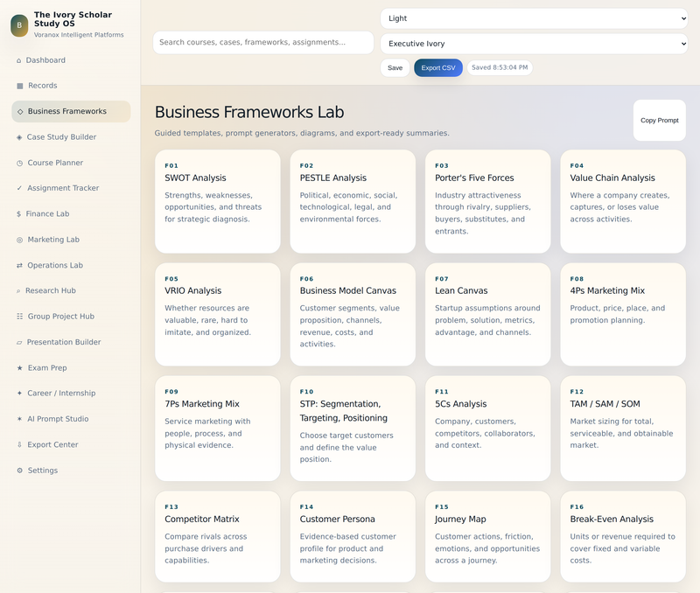Select Porter's Five Forces framework card
Viewport: 700px width, 593px height.
pyautogui.click(x=488, y=201)
